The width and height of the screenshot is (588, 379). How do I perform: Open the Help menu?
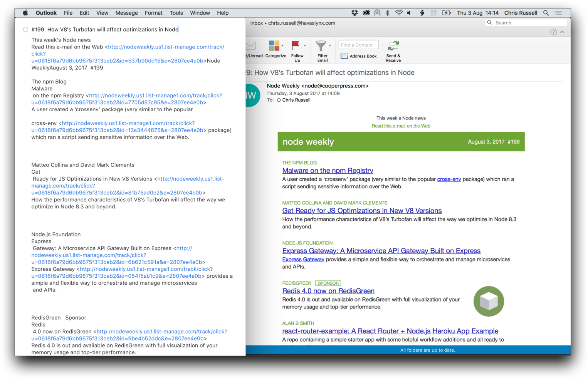[223, 13]
